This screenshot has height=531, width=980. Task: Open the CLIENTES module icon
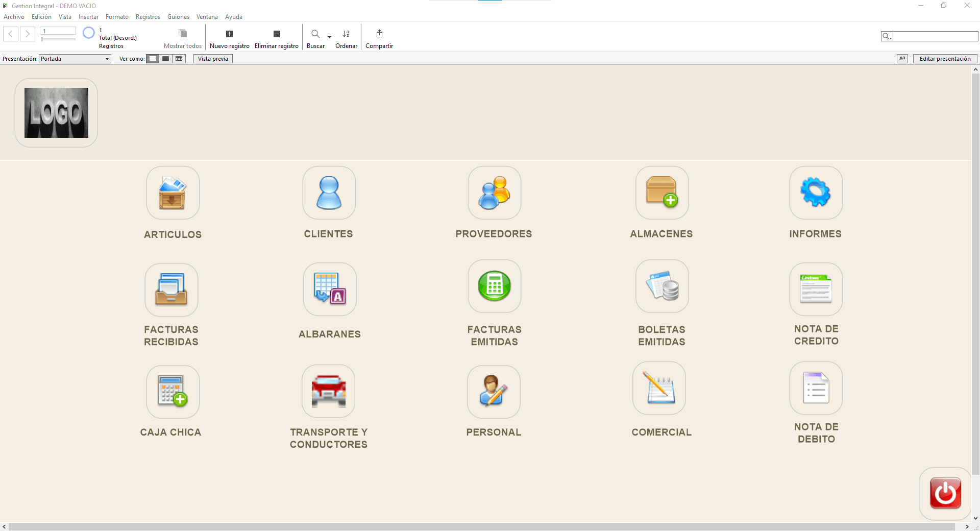coord(329,193)
